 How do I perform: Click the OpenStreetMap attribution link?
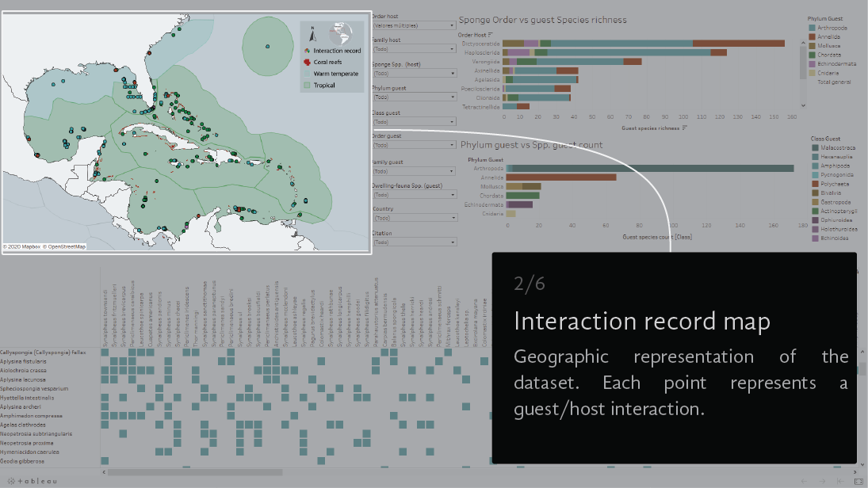click(x=67, y=247)
